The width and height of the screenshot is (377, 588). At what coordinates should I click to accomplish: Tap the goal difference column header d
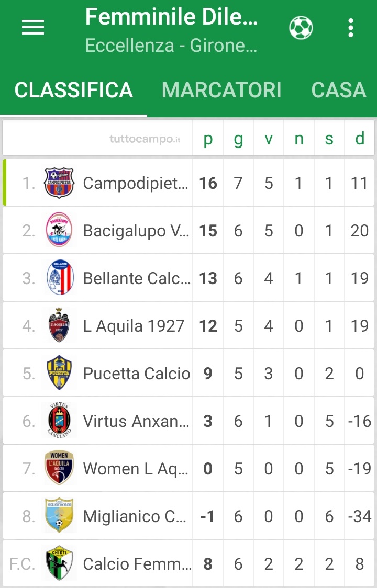[360, 138]
